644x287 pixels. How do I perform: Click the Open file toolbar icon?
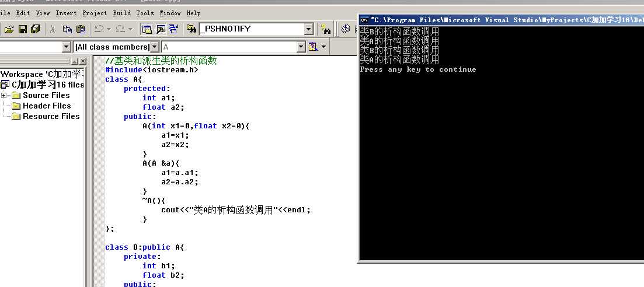pos(9,29)
